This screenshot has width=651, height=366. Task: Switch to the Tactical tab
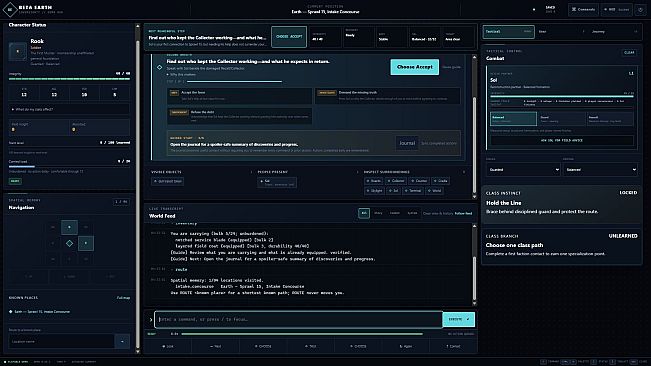[x=509, y=32]
